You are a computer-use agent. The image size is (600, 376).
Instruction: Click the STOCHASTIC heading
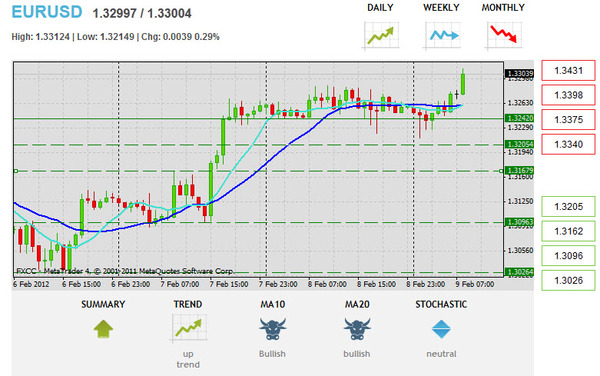click(441, 304)
